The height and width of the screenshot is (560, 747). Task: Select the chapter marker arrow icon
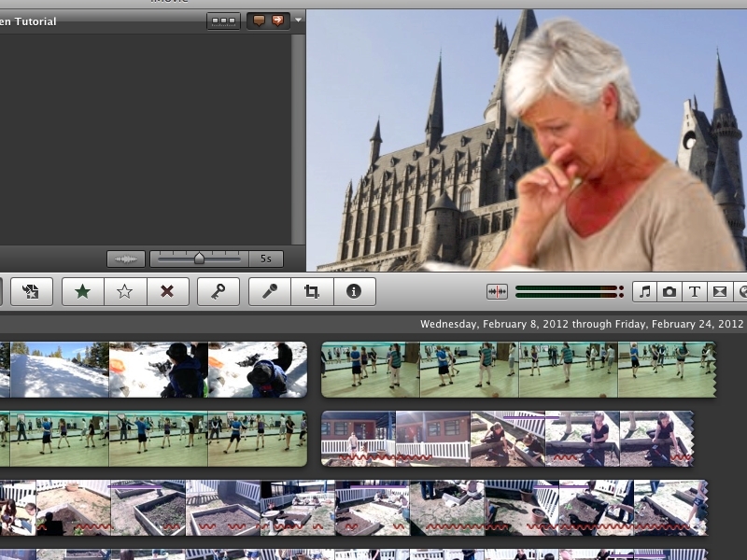pos(278,21)
